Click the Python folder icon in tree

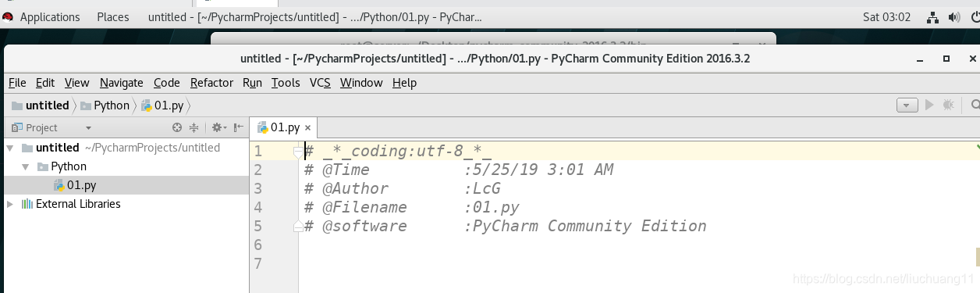(43, 166)
